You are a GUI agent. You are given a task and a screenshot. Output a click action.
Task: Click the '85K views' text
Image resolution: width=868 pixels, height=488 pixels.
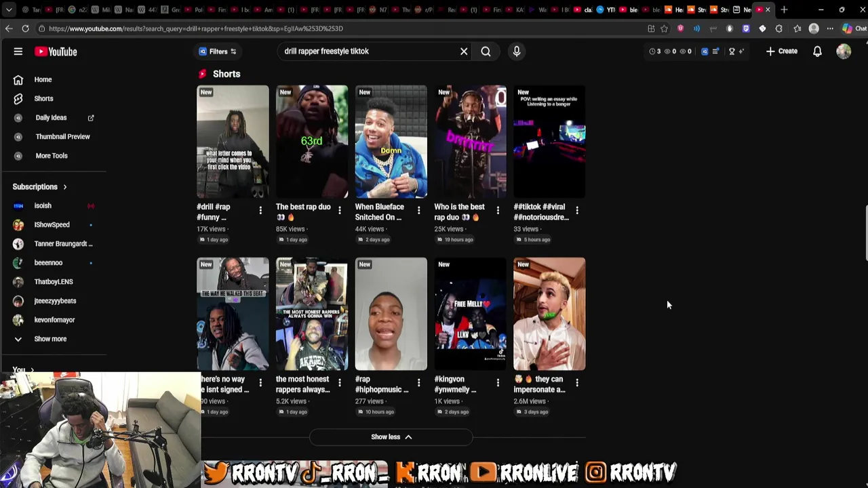click(290, 229)
